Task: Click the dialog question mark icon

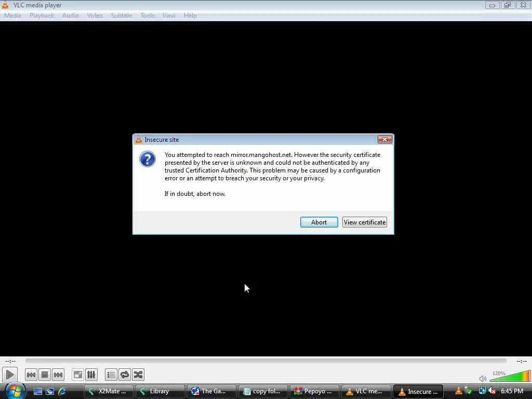Action: (x=148, y=159)
